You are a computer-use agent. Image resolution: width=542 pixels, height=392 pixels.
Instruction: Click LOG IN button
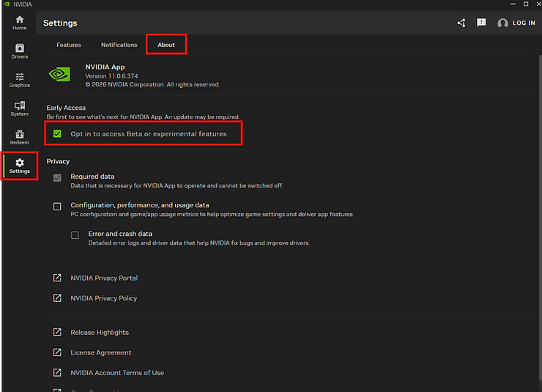click(x=524, y=23)
